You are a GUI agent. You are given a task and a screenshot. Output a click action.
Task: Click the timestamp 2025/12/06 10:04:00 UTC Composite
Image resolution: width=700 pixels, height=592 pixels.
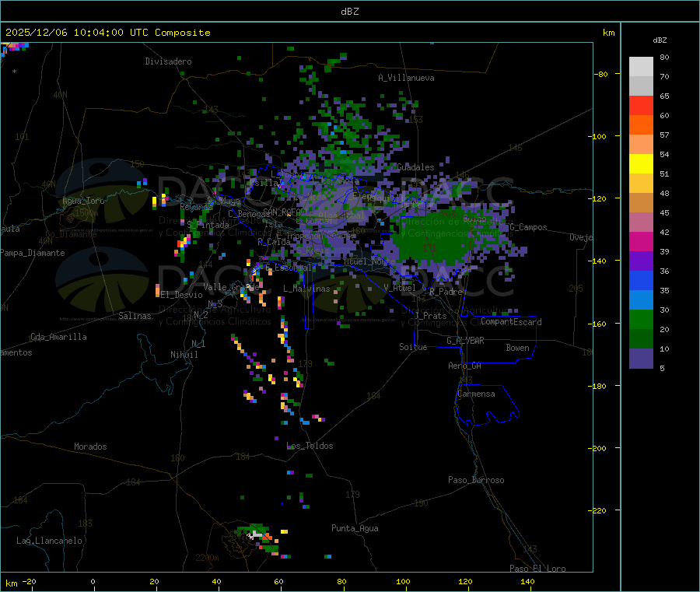(107, 33)
